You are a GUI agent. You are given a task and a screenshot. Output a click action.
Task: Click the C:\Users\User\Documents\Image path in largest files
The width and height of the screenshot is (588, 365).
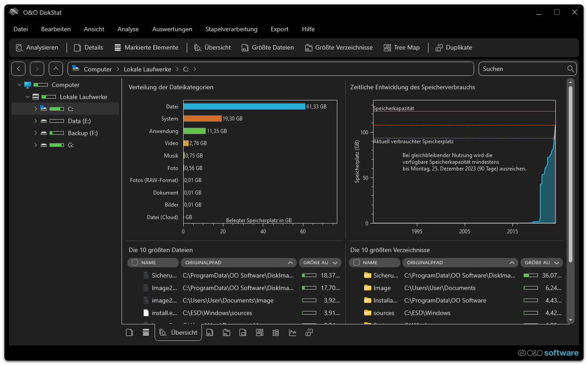pyautogui.click(x=228, y=300)
